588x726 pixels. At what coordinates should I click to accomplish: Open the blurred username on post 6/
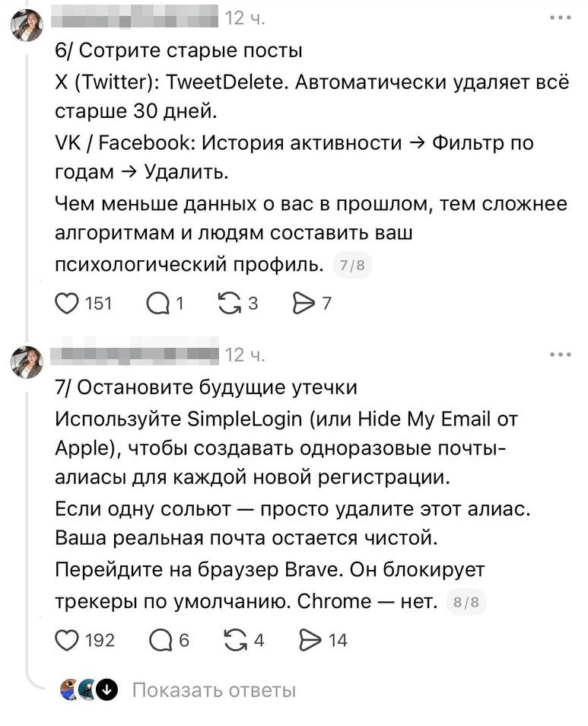pos(137,17)
